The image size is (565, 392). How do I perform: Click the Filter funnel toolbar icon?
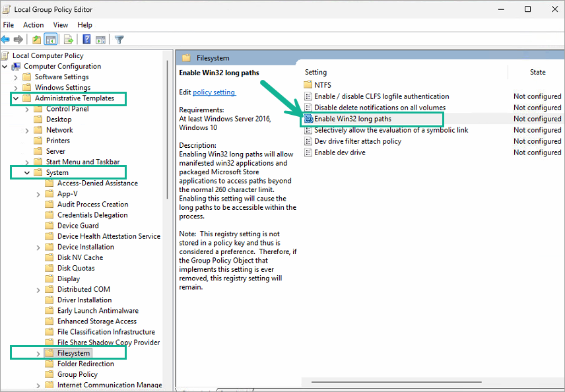[x=119, y=40]
